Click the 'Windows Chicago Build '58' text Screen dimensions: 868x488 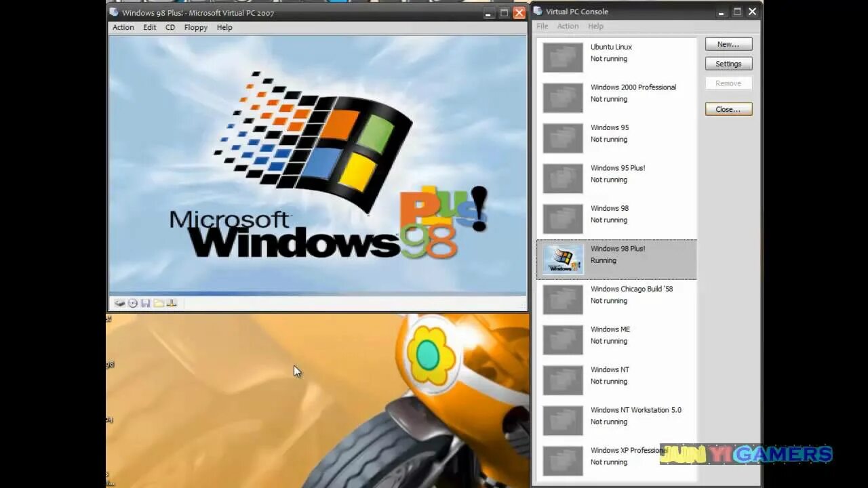[x=632, y=289]
